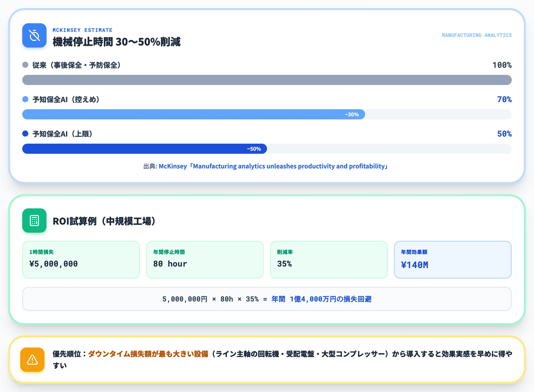534x392 pixels.
Task: Click the dark blue 予知保全AI（上限）bar
Action: pyautogui.click(x=145, y=149)
